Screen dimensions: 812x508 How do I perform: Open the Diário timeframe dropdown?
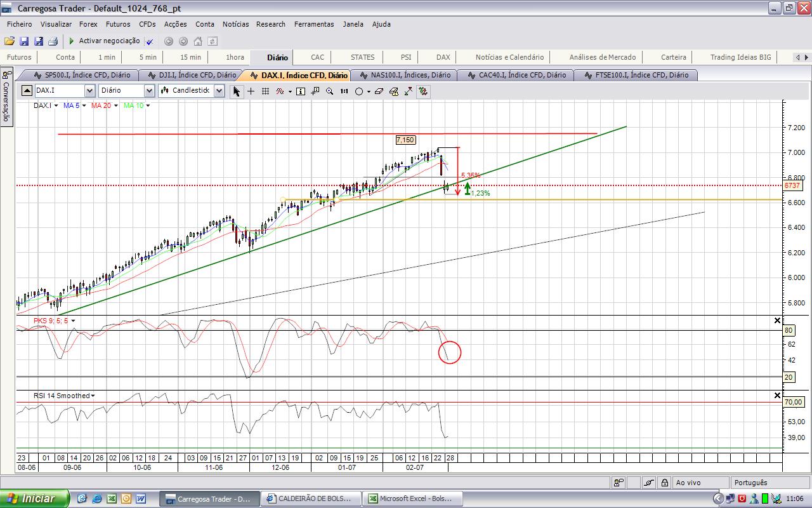pyautogui.click(x=149, y=91)
